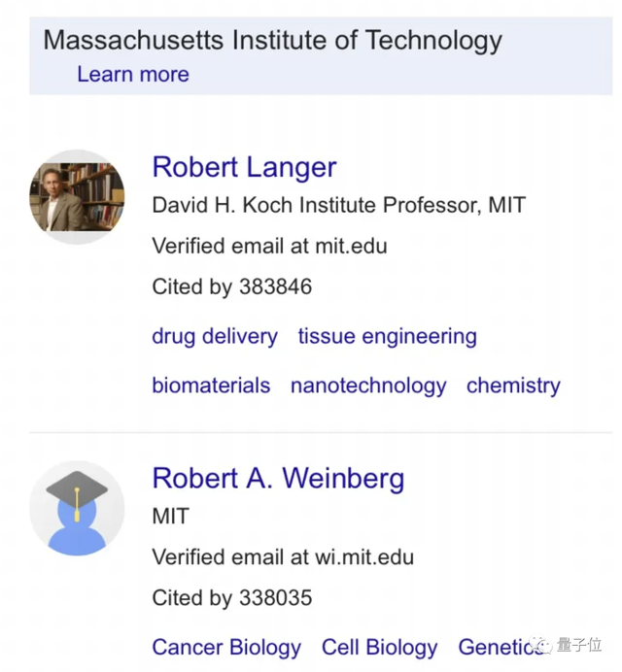Click the Cited by 383846 text
Screen dimensions: 622x672
point(232,286)
